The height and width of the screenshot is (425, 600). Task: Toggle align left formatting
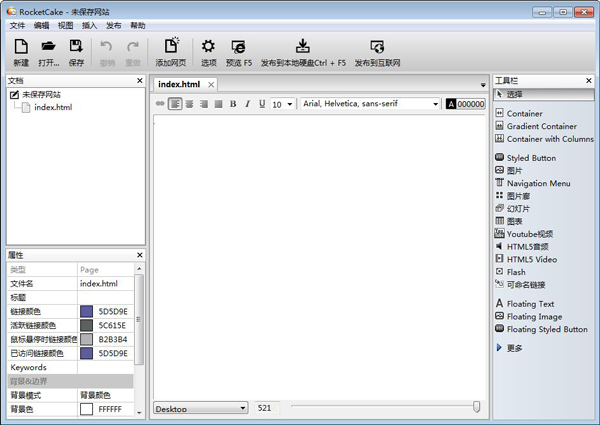coord(175,104)
